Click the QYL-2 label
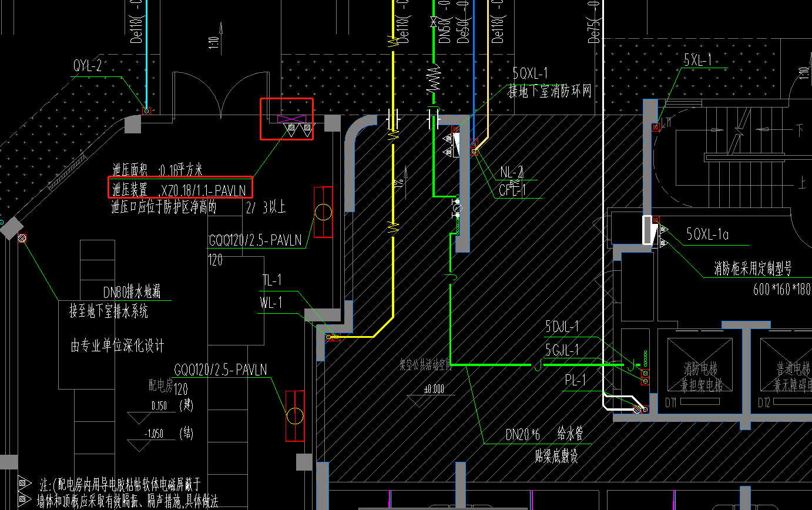This screenshot has width=812, height=510. 88,66
